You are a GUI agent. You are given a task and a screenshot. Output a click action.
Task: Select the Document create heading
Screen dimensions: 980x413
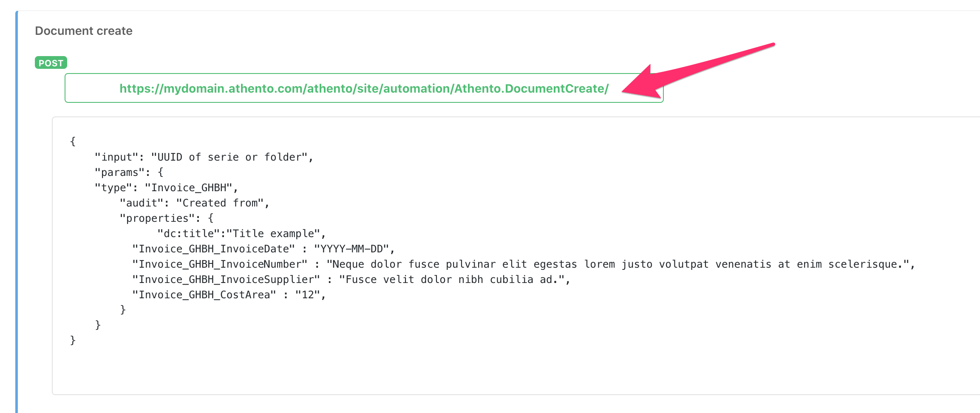[83, 30]
